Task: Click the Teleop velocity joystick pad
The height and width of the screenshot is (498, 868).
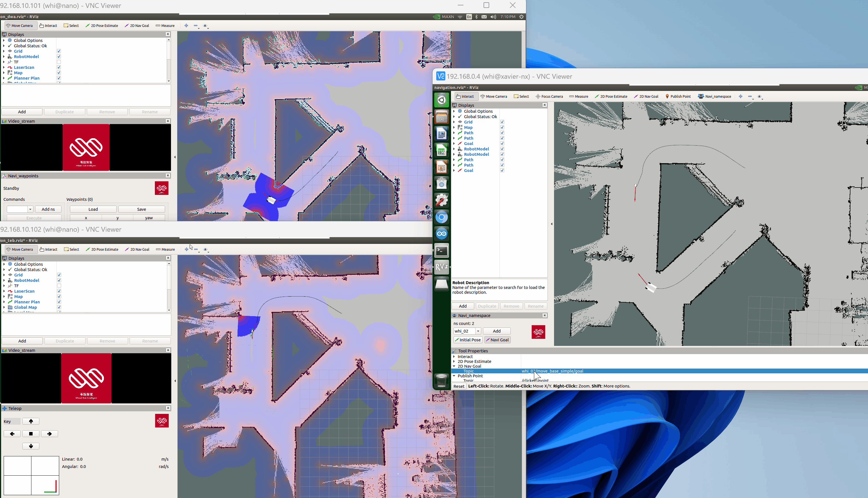Action: 31,475
